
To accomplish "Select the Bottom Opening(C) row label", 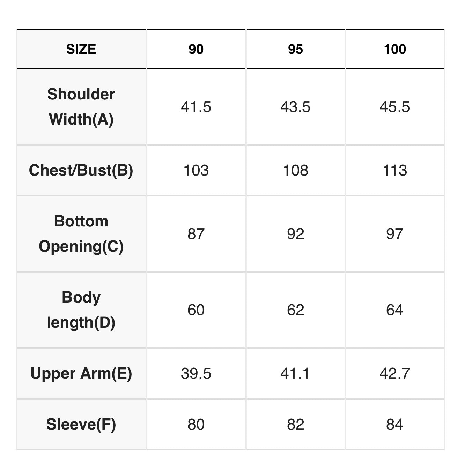I will pyautogui.click(x=81, y=234).
